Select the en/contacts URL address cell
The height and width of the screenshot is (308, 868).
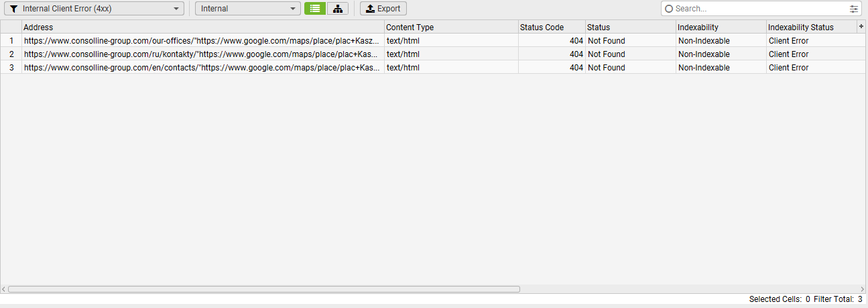point(203,67)
